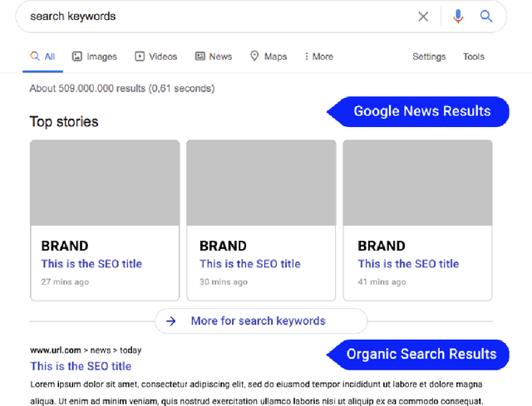Click the Videos tab play icon
This screenshot has width=532, height=406.
click(x=140, y=56)
